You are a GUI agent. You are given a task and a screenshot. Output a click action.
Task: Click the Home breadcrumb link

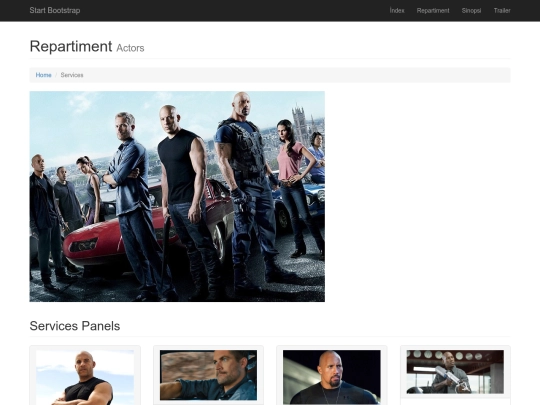point(43,75)
